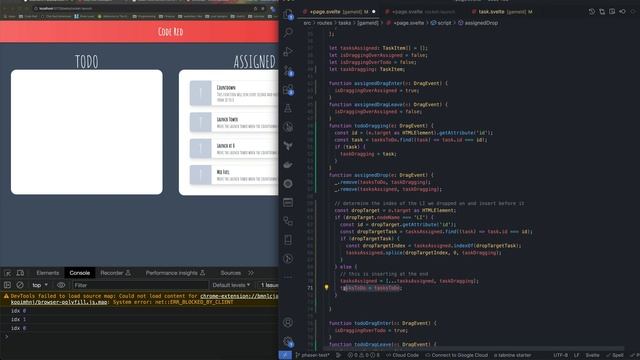Toggle device toolbar icon in DevTools
Viewport: 640px width, 360px height.
coord(20,273)
